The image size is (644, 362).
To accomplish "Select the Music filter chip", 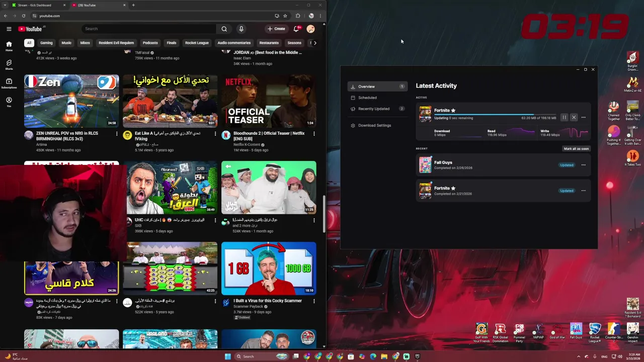I will pos(66,43).
